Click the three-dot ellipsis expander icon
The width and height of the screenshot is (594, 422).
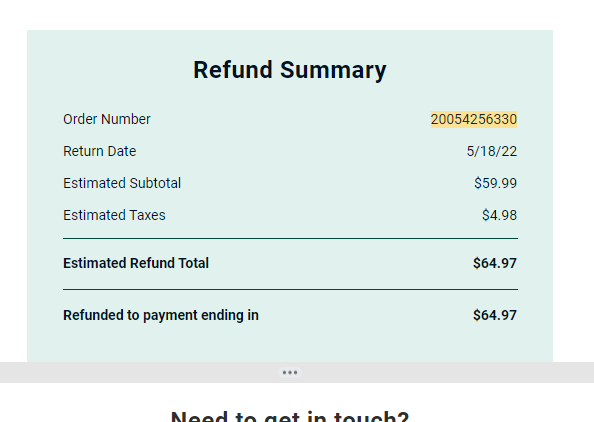click(x=290, y=372)
